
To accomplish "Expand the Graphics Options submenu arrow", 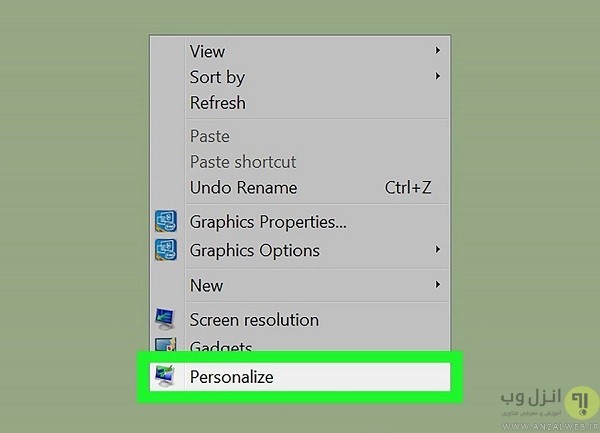I will (x=438, y=249).
